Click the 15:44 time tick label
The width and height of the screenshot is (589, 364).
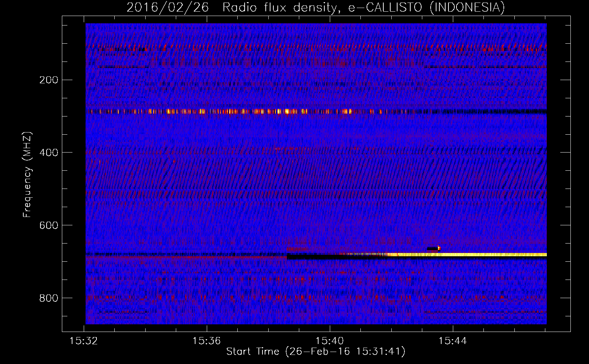click(x=452, y=341)
